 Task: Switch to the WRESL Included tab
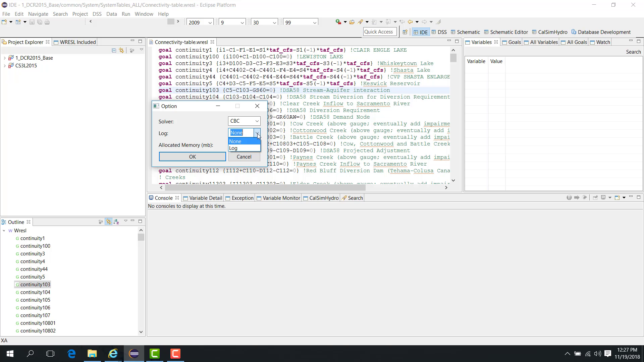(75, 42)
